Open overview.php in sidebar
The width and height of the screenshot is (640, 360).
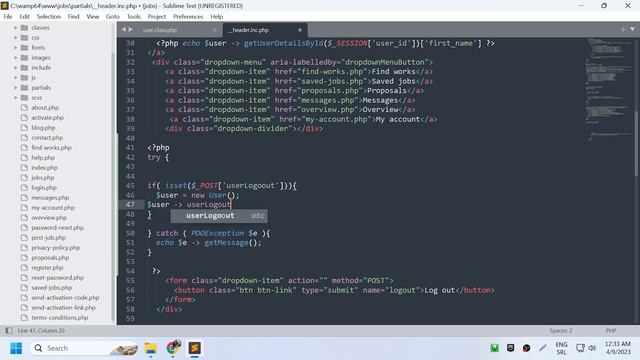coord(49,218)
